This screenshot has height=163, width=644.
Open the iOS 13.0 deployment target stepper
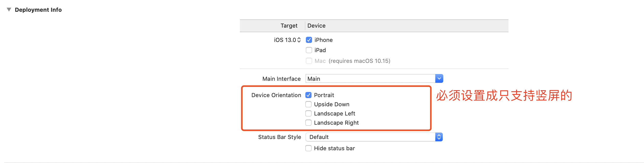coord(299,40)
